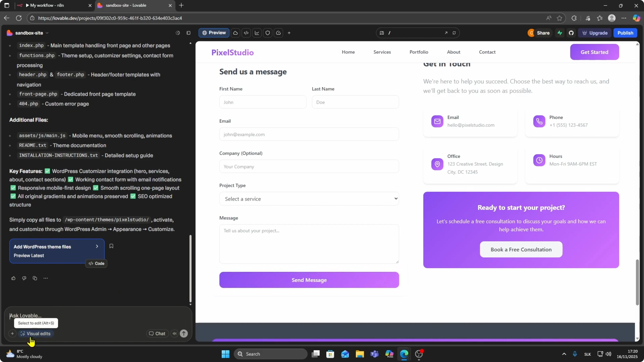The height and width of the screenshot is (362, 644).
Task: Open Services nav item
Action: 382,52
